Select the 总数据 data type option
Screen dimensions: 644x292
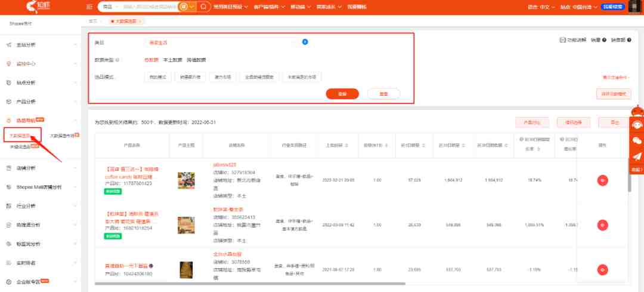151,60
